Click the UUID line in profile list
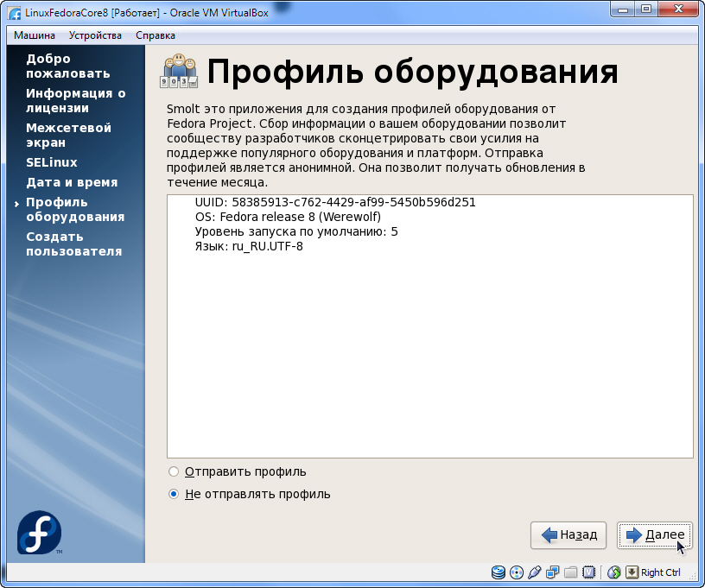705x588 pixels. coord(335,202)
